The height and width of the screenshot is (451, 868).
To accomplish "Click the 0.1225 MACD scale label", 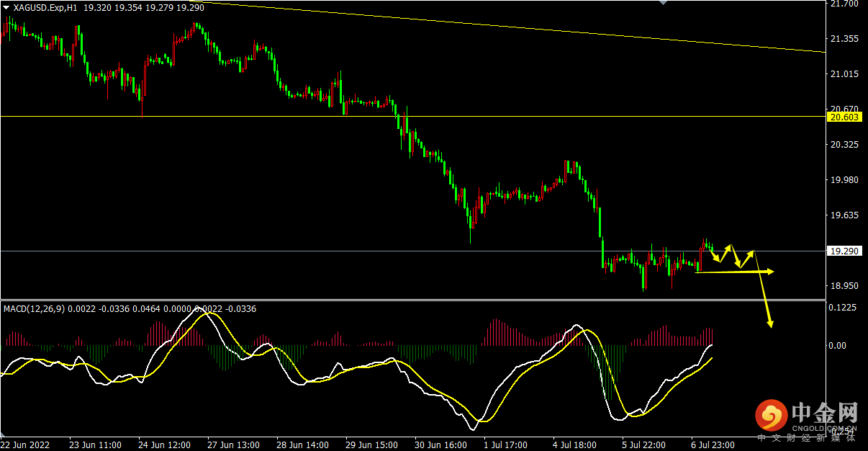I will 844,308.
